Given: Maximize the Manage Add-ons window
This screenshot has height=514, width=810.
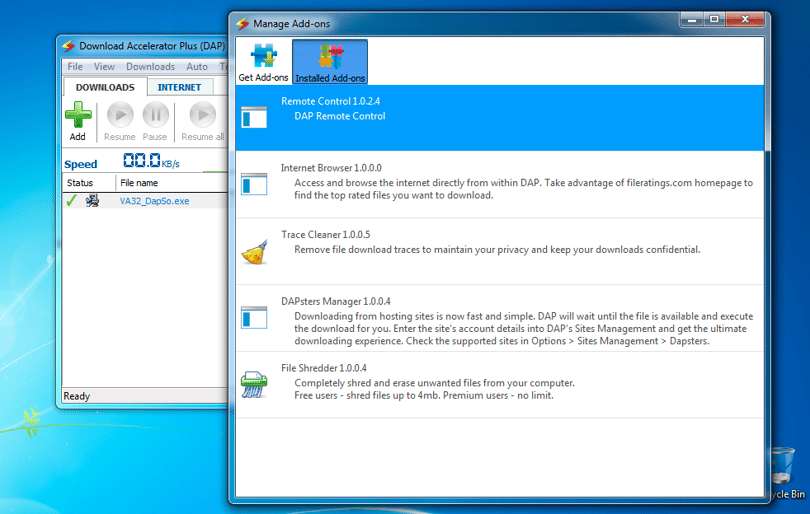Looking at the screenshot, I should [714, 20].
